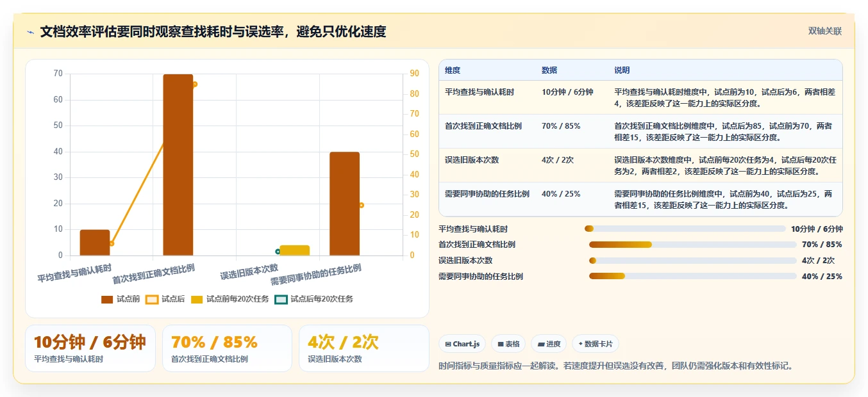This screenshot has width=868, height=397.
Task: Click the 70% / 85% data card
Action: (x=227, y=348)
